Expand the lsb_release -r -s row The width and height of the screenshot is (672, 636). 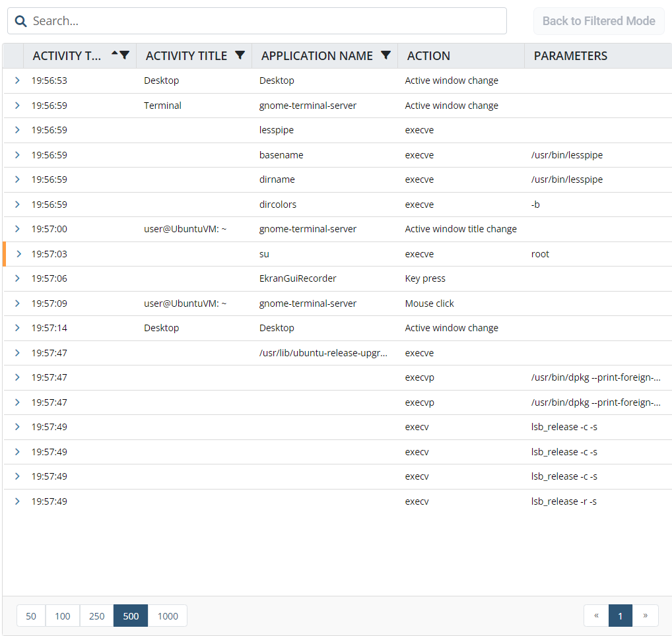point(17,501)
